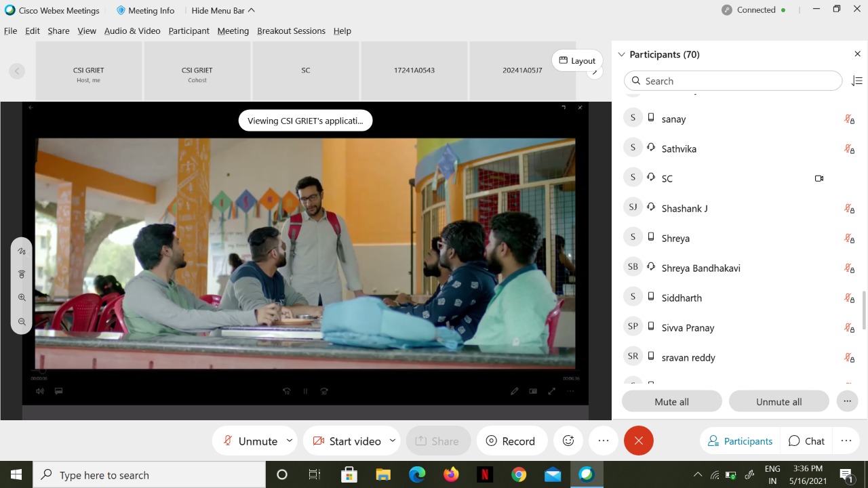
Task: Click the Mute all button
Action: pos(671,401)
